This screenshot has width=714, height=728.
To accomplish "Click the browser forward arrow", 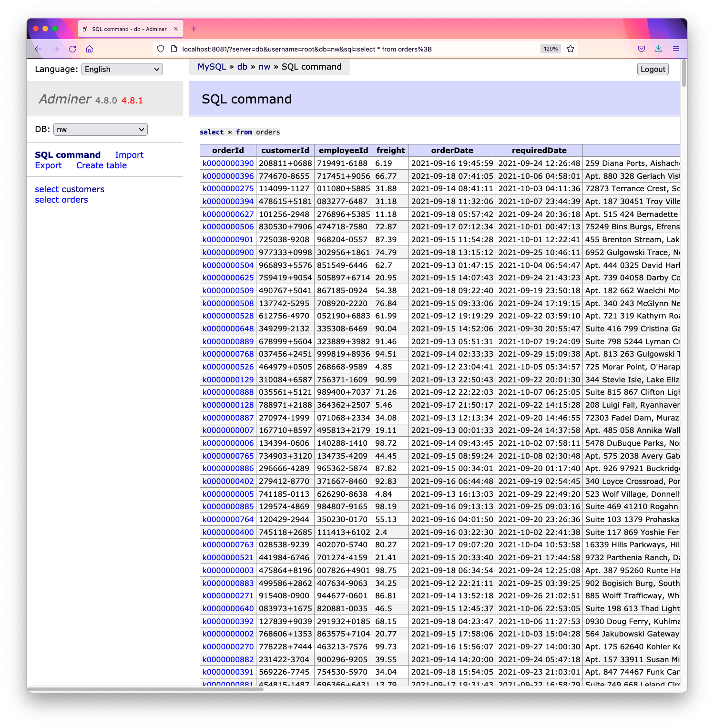I will coord(55,49).
